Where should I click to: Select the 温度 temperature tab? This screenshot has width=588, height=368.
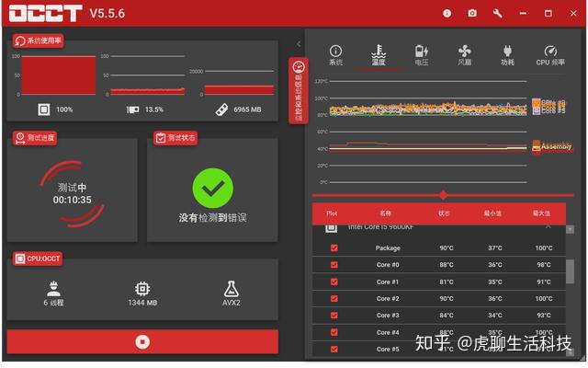coord(379,55)
